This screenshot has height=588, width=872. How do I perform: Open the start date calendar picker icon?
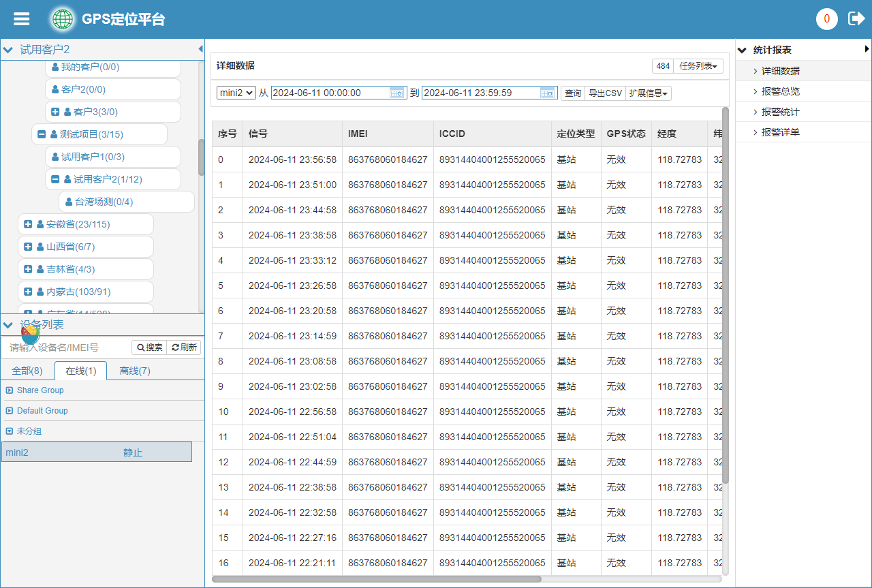click(x=396, y=93)
